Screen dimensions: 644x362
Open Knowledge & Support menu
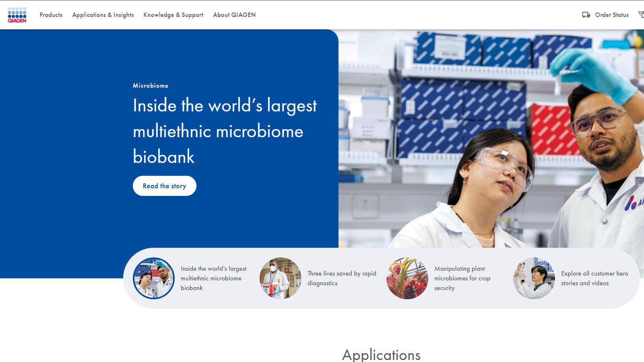[173, 15]
